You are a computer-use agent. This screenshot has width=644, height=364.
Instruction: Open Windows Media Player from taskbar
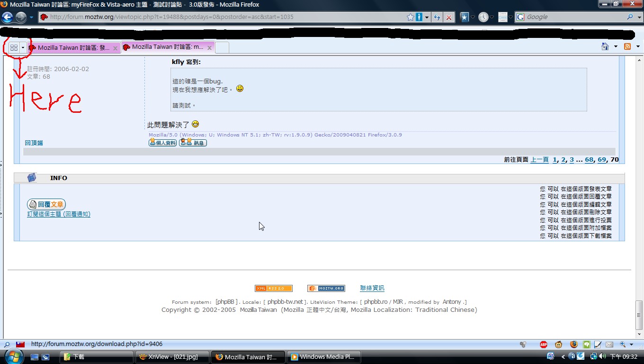(323, 357)
